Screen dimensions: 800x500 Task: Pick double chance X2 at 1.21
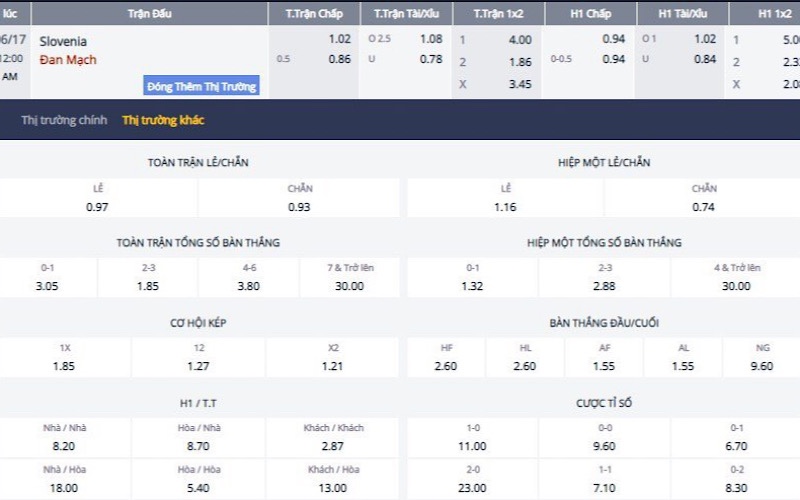332,366
